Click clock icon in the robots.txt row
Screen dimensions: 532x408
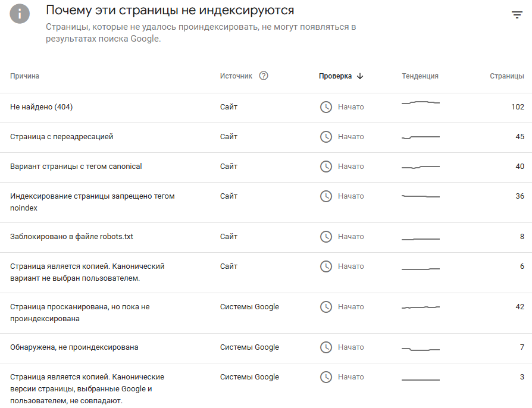(x=326, y=236)
